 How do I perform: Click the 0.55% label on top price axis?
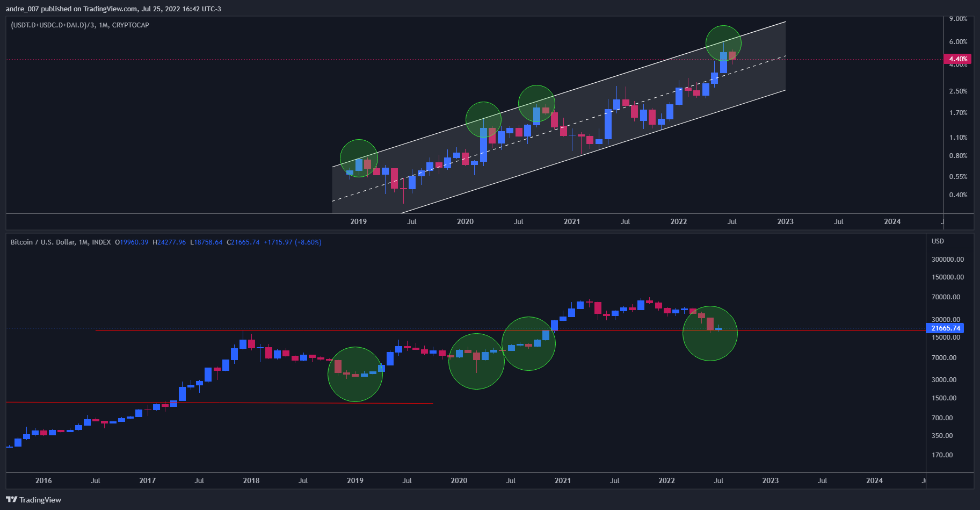coord(958,176)
